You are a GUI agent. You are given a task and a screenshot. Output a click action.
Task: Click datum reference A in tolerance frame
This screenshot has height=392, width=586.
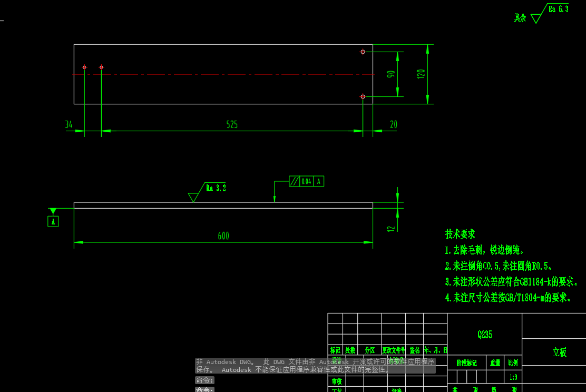318,181
